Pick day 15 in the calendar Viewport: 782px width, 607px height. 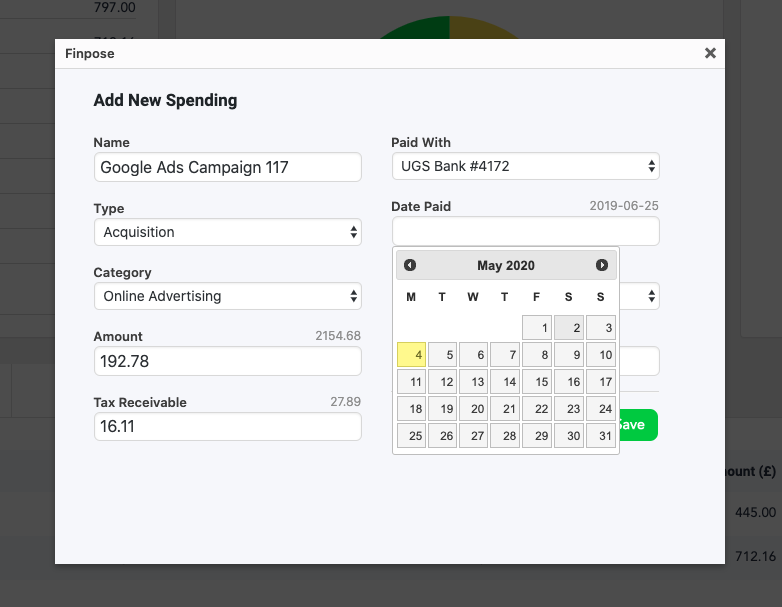(x=537, y=382)
